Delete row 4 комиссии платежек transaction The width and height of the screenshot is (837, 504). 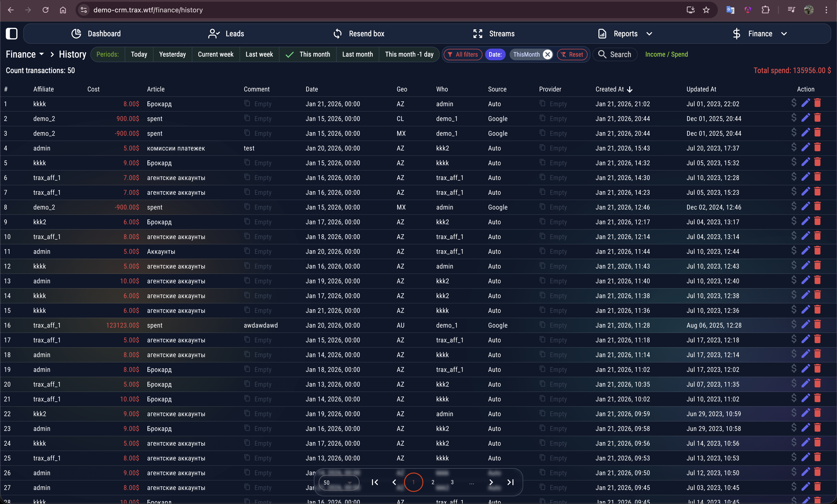click(x=818, y=147)
